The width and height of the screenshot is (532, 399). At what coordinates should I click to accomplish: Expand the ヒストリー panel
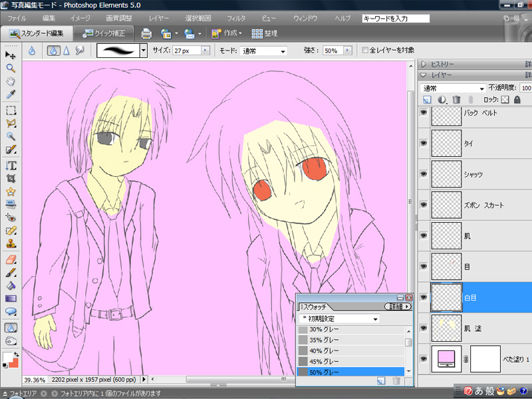(x=425, y=65)
